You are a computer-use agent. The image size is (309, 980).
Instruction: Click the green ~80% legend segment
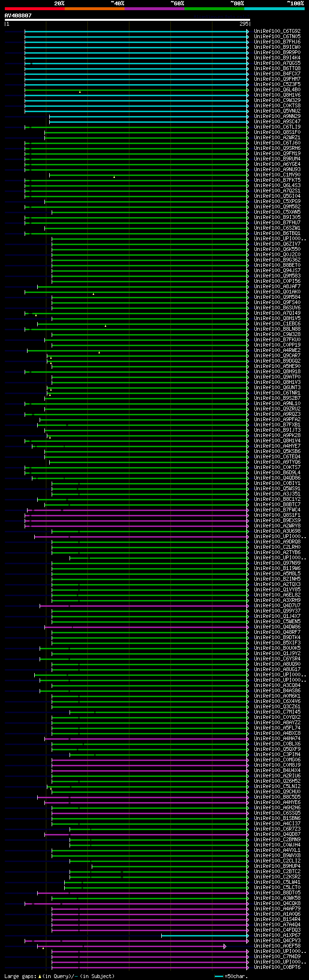coord(214,9)
